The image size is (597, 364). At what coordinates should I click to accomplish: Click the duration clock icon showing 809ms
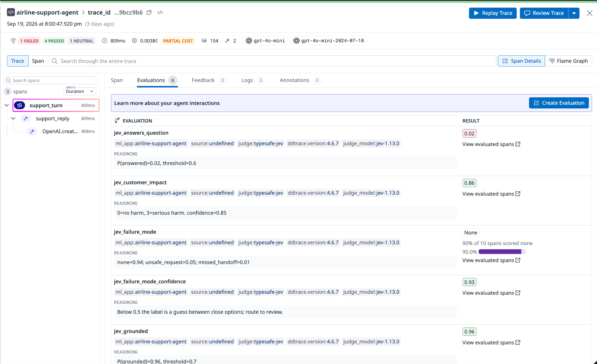tap(104, 41)
